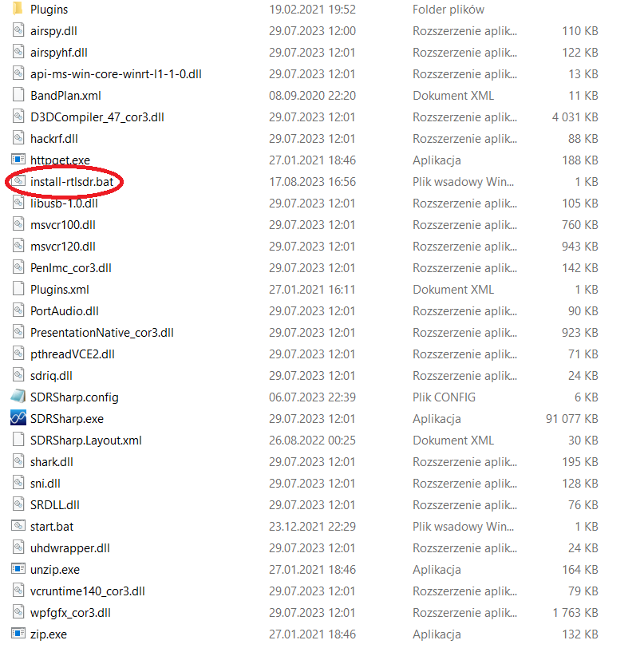Click the Plugins.xml document icon
Image resolution: width=644 pixels, height=652 pixels.
[18, 289]
